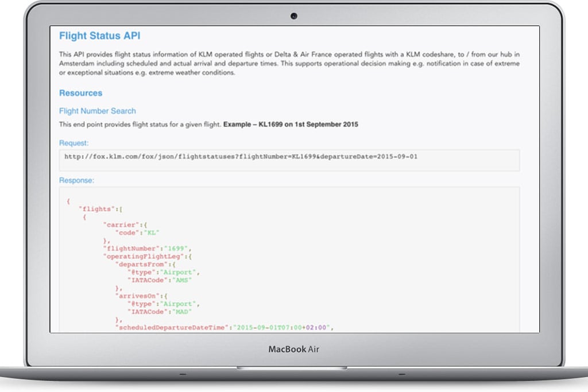Image resolution: width=588 pixels, height=392 pixels.
Task: Click the bold example text mentioning KL1699
Action: coord(291,125)
